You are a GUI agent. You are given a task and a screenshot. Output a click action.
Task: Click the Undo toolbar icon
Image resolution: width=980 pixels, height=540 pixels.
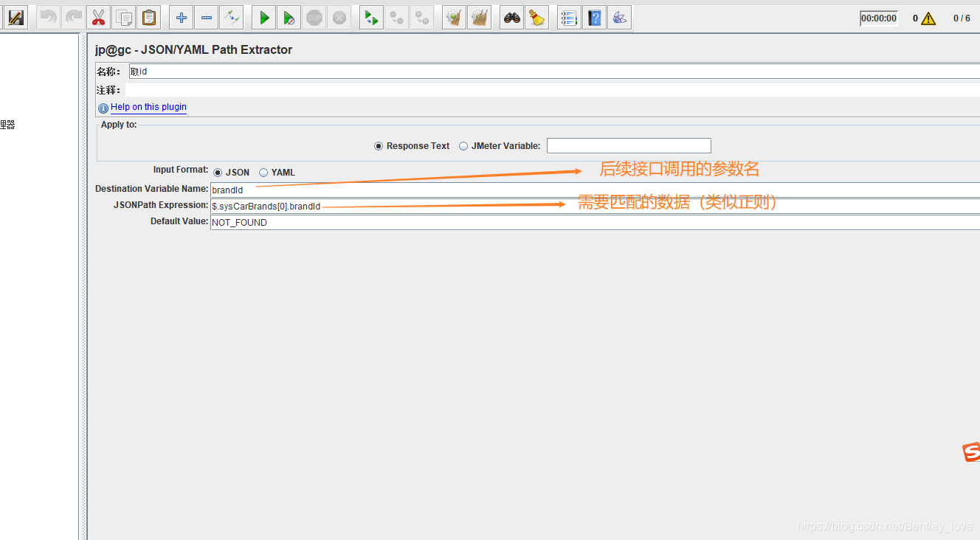(x=49, y=18)
